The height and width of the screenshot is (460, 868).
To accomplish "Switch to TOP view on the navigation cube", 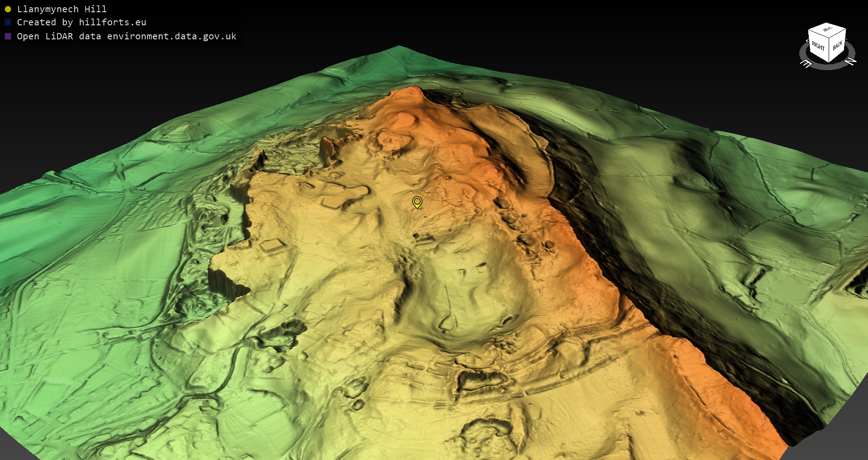I will pos(827,30).
